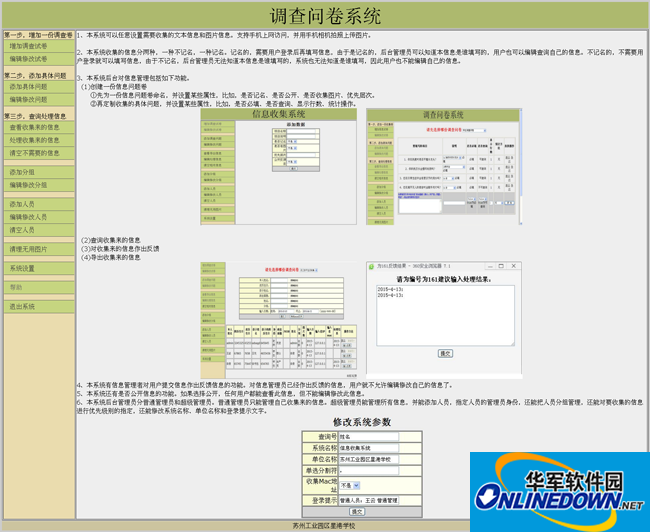Click the 调查问卷系统 page title
The height and width of the screenshot is (532, 650).
point(325,16)
